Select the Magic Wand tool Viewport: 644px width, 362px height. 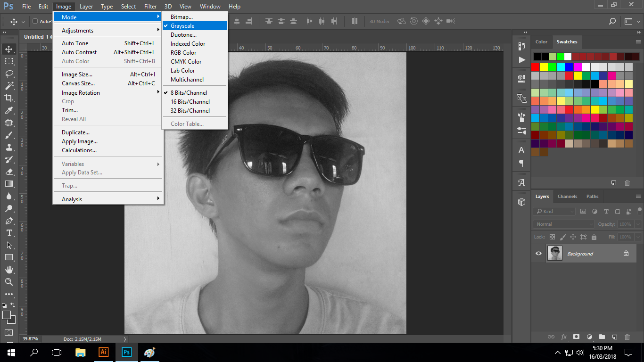9,86
